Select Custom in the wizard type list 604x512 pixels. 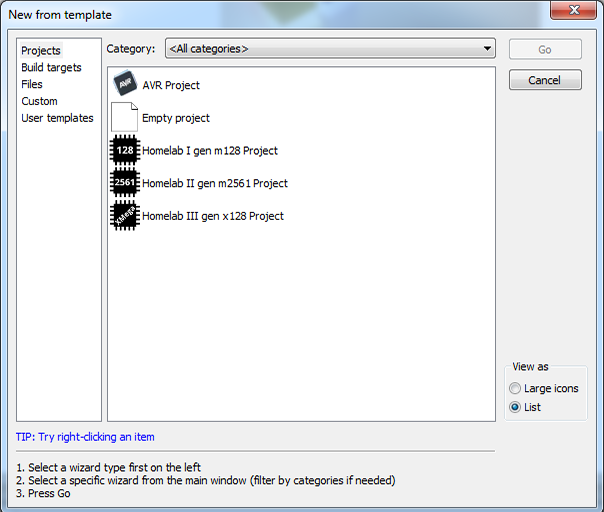[x=39, y=101]
